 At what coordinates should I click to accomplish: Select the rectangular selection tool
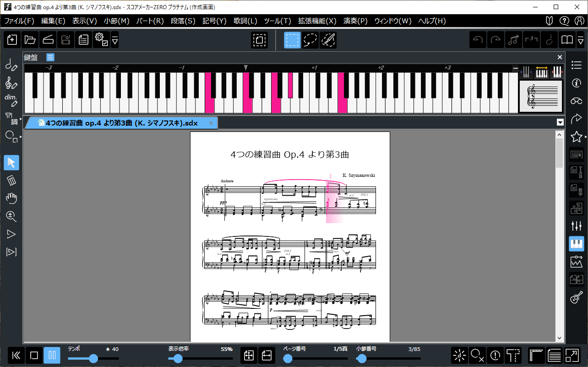[293, 40]
